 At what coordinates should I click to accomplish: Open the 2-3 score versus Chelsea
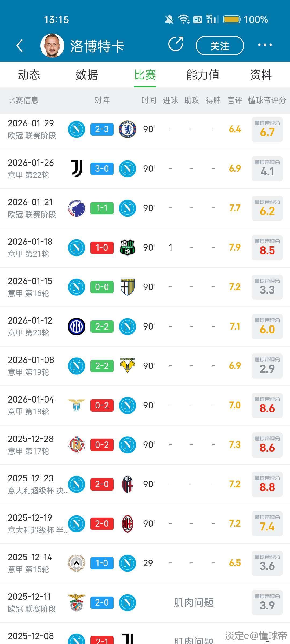(102, 129)
